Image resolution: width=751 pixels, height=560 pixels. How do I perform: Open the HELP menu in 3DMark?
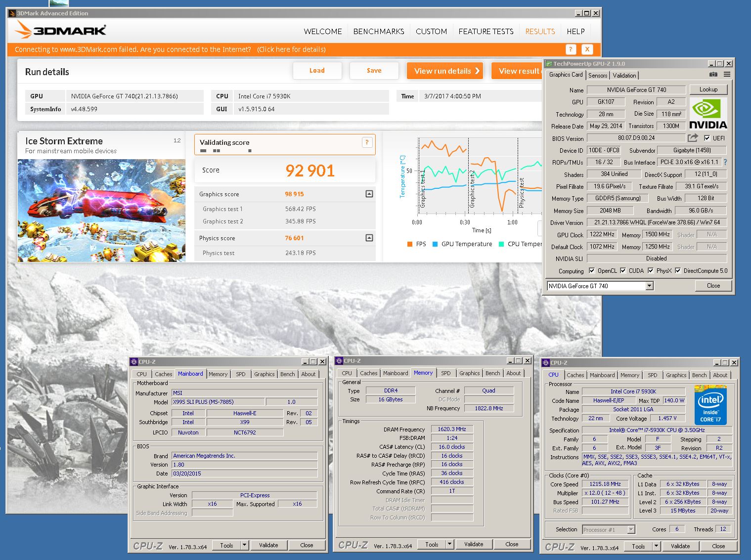click(575, 32)
